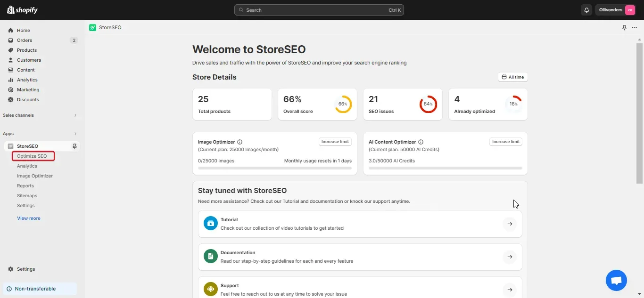Click the AI Credits usage progress bar
Viewport: 644px width, 298px height.
446,168
